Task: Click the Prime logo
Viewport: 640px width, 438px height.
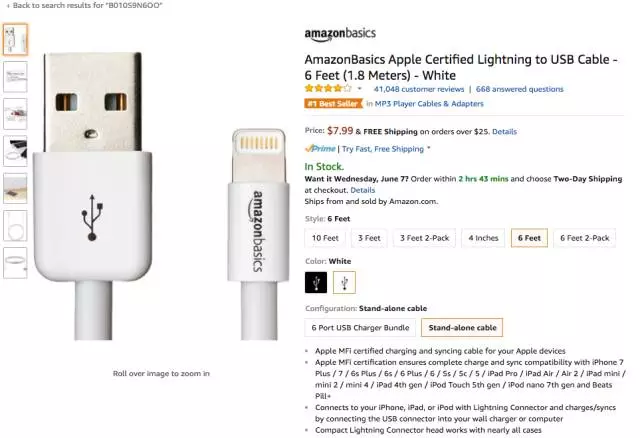Action: click(321, 149)
